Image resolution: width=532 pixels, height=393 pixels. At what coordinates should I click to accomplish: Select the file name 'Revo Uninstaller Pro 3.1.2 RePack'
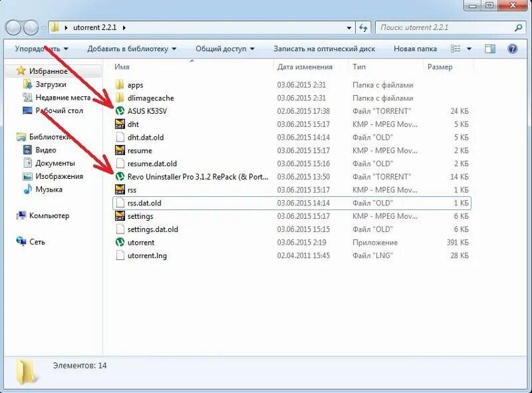click(x=182, y=177)
